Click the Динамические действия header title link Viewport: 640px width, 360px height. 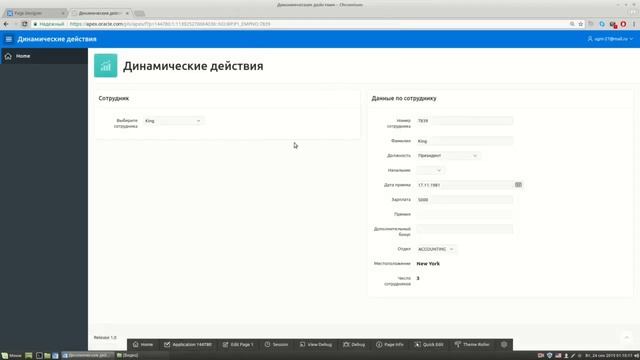tap(57, 39)
